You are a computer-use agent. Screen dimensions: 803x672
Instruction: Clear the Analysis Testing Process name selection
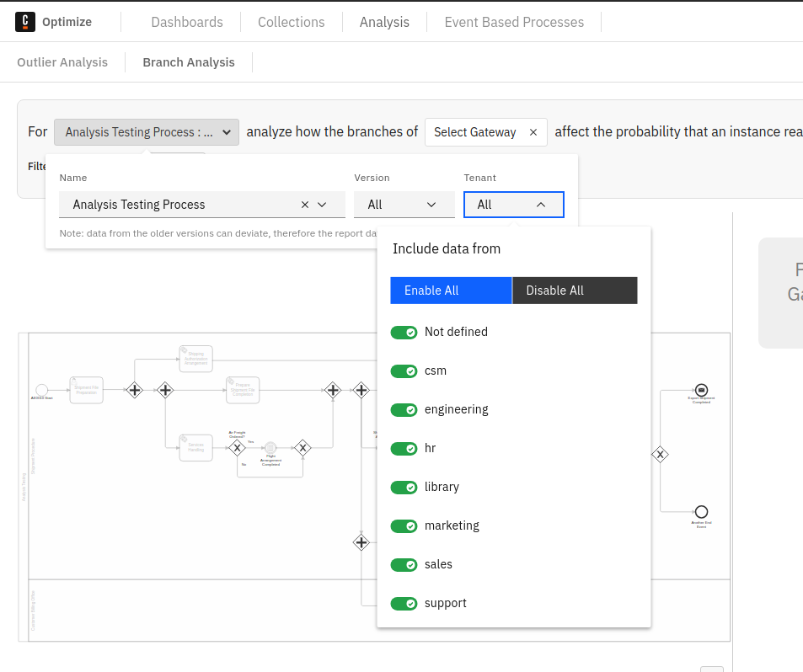coord(305,205)
